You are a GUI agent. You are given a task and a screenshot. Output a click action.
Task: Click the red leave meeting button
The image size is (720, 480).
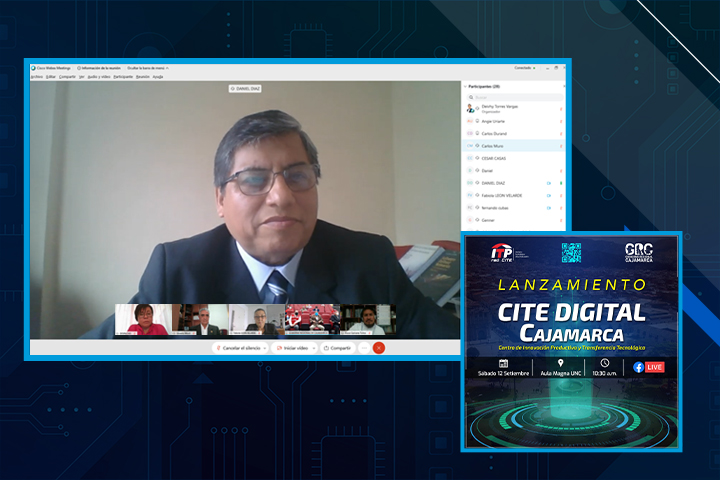379,348
